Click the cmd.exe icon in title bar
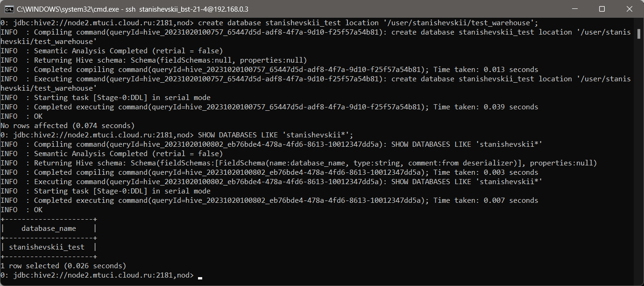 (9, 9)
